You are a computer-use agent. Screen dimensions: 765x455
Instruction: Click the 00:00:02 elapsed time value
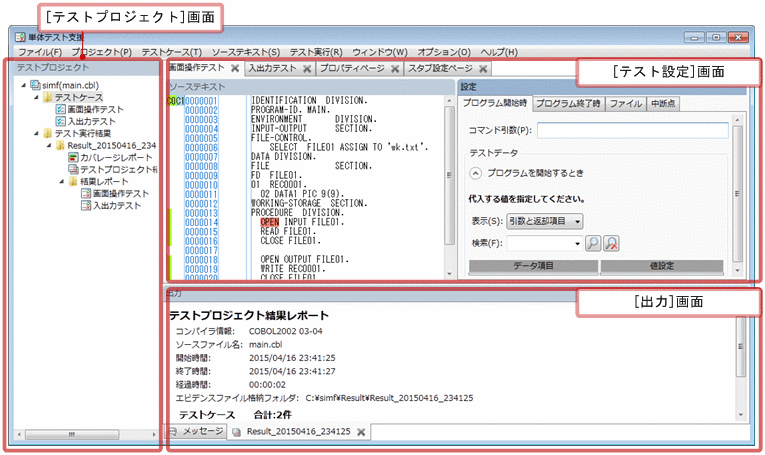pos(267,384)
